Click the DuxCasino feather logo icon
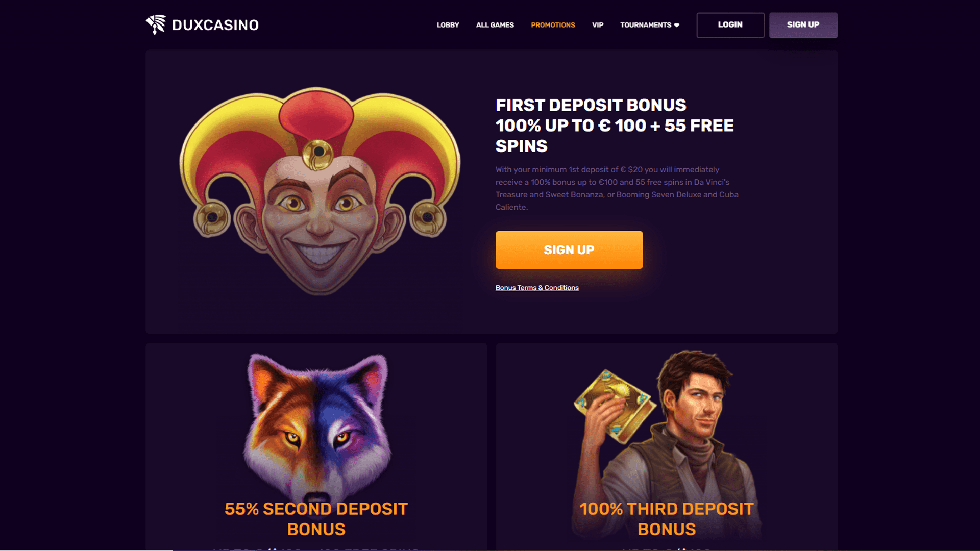Screen dimensions: 980x551 coord(156,24)
